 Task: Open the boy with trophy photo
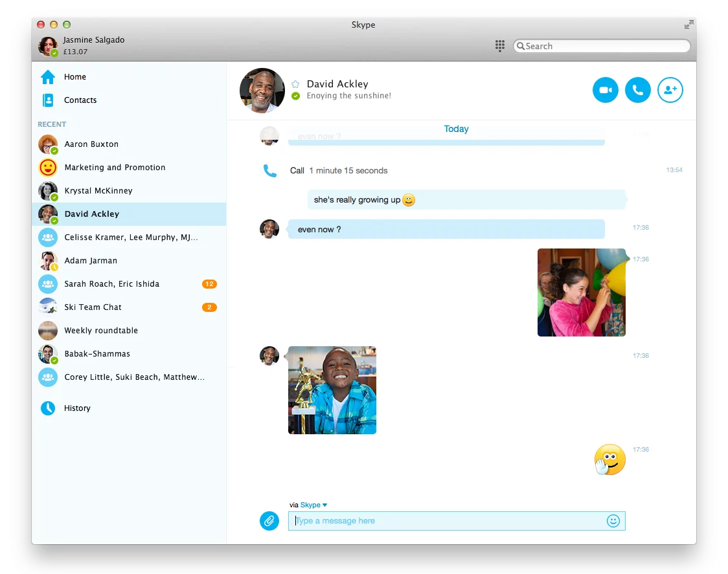(332, 390)
